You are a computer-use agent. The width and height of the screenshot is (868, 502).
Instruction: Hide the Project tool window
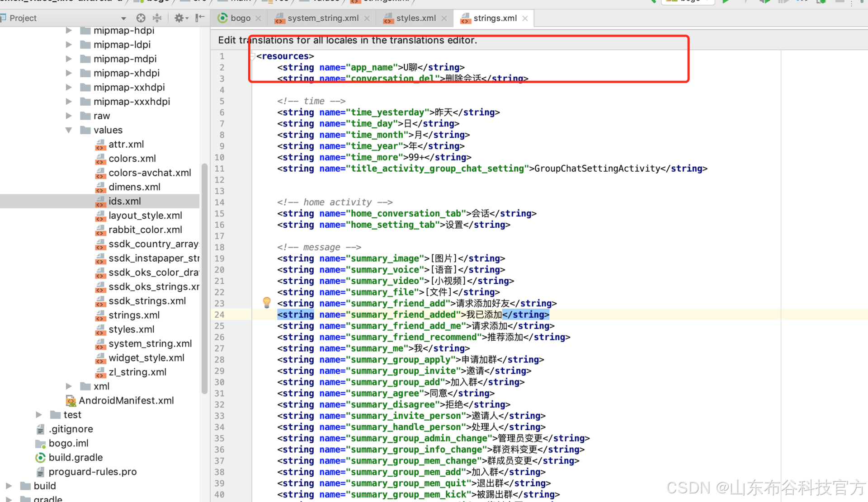coord(200,18)
